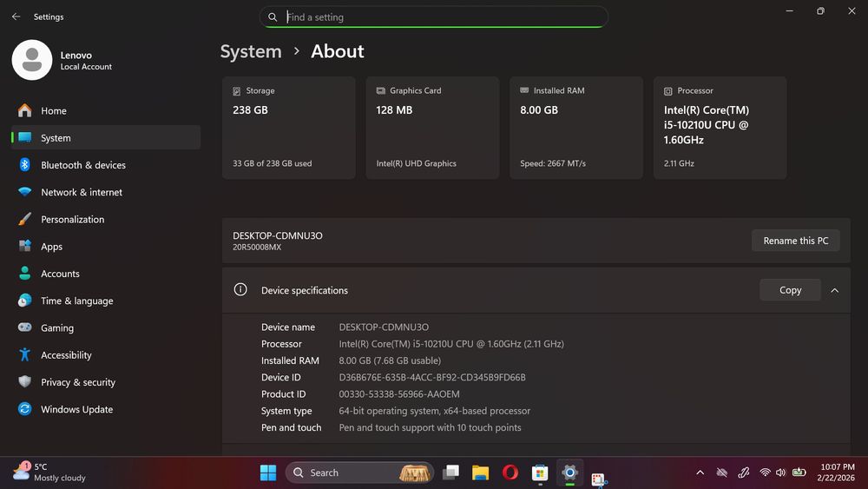Screen dimensions: 868x489
Task: Open Microsoft Store from the taskbar
Action: coord(540,472)
